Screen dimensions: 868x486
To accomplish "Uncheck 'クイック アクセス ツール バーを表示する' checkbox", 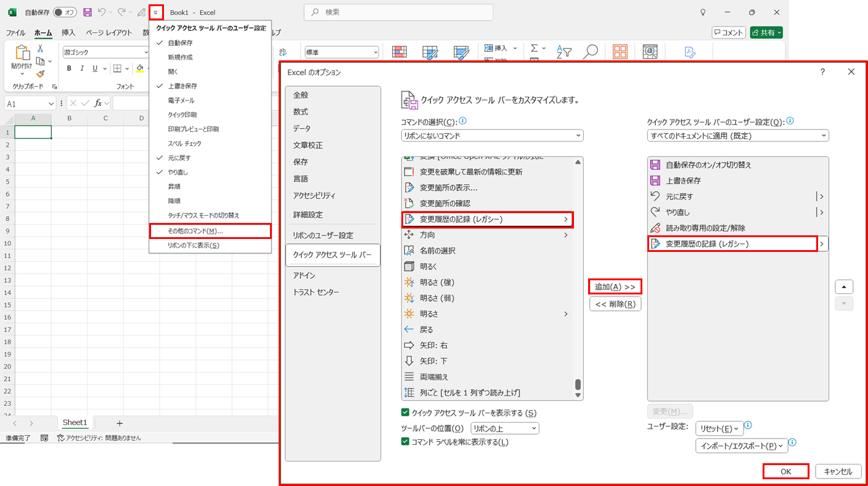I will coord(405,412).
